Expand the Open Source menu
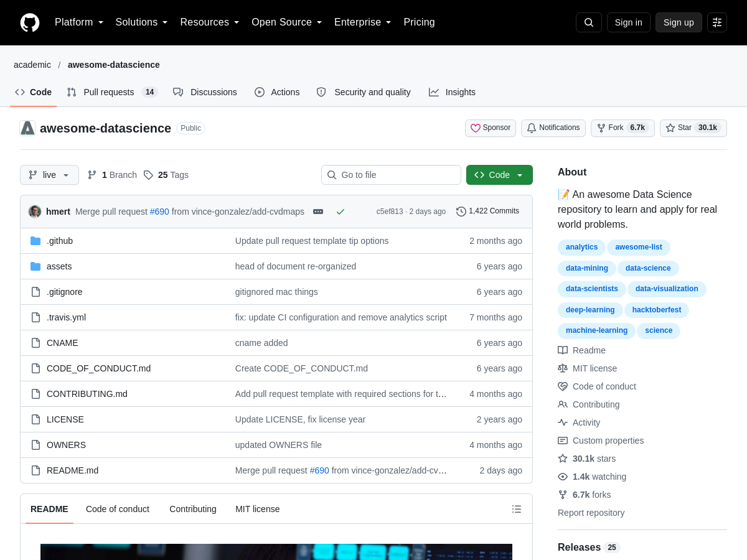Image resolution: width=747 pixels, height=560 pixels. (287, 22)
